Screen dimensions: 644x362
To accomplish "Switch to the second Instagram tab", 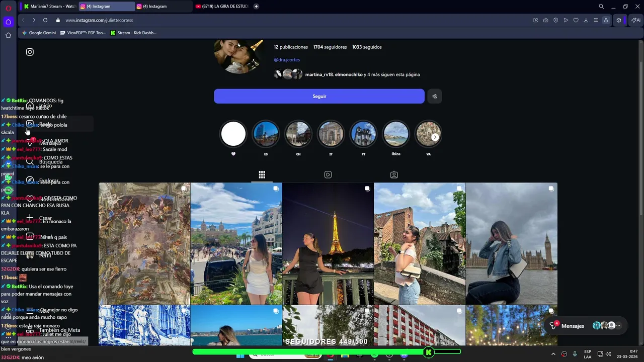I will click(164, 7).
